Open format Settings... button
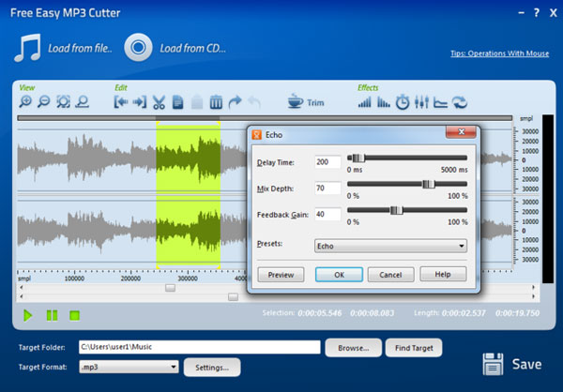Screen dimensions: 563x392 tap(212, 368)
